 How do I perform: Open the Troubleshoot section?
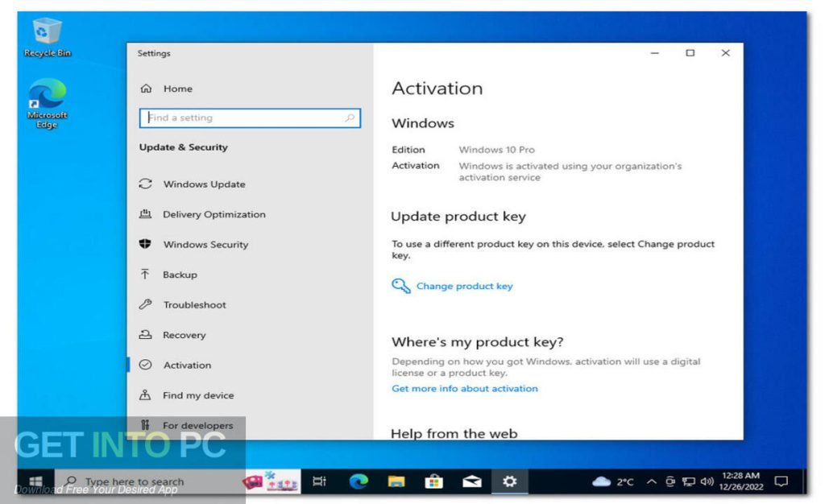tap(193, 304)
